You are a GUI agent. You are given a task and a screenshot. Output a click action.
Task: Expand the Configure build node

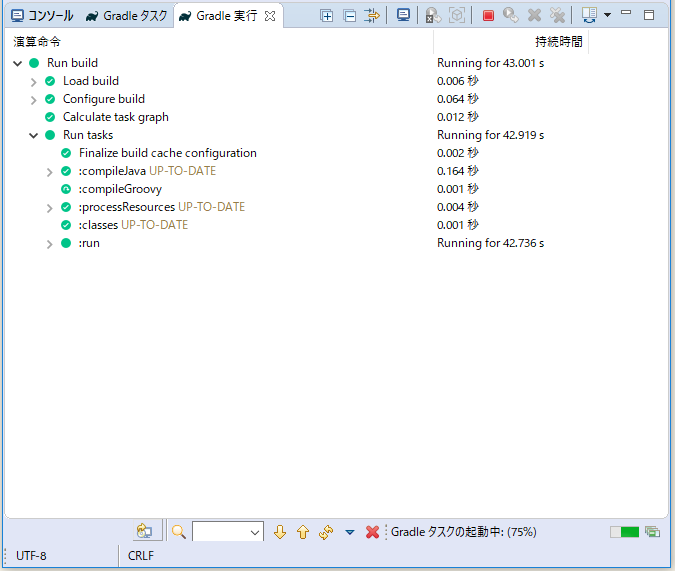[34, 100]
